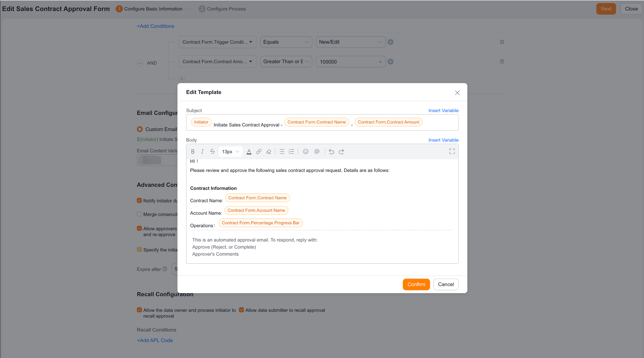The height and width of the screenshot is (358, 644).
Task: Insert a numbered list
Action: coord(291,151)
